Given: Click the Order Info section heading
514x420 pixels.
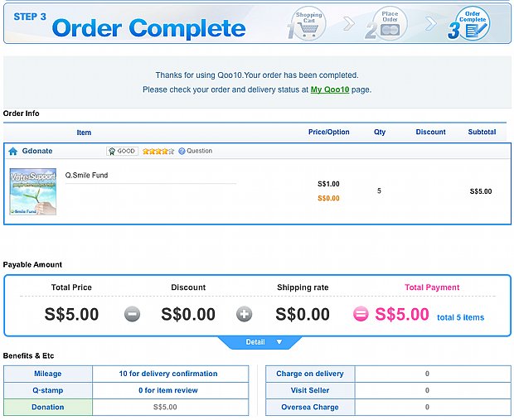Looking at the screenshot, I should coord(22,113).
